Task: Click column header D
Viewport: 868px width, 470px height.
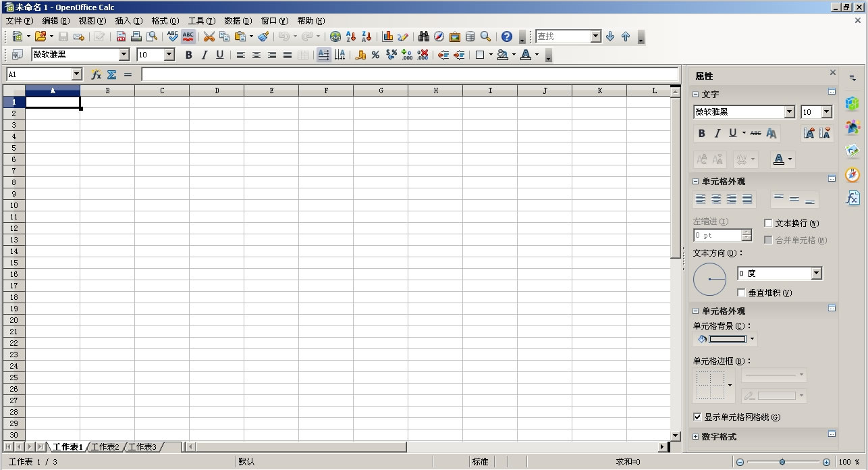Action: [217, 90]
